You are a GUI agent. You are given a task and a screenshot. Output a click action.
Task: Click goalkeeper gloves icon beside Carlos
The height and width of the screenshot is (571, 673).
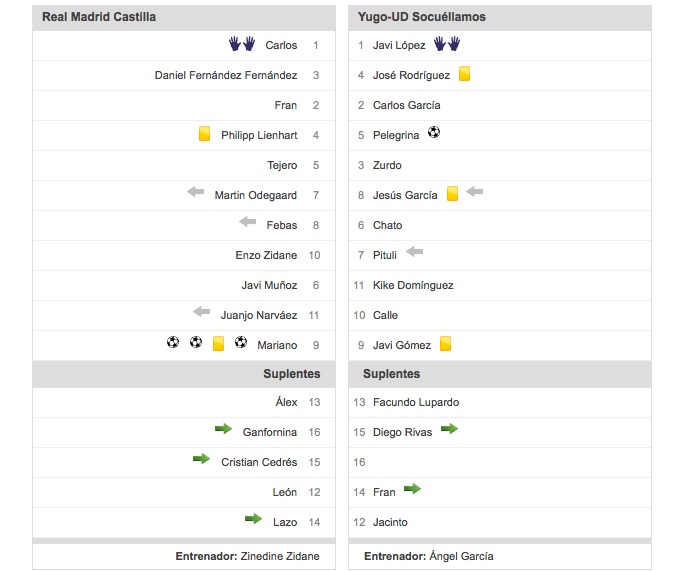coord(242,44)
